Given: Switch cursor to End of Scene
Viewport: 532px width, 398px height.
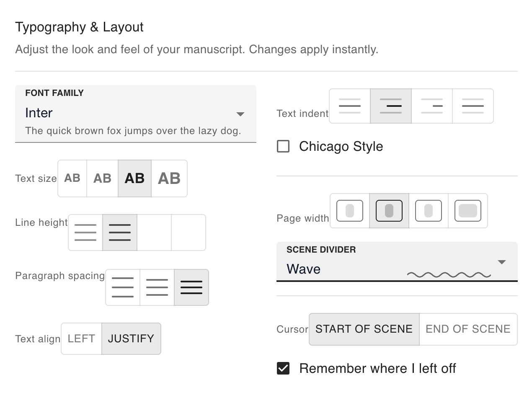Looking at the screenshot, I should coord(468,329).
